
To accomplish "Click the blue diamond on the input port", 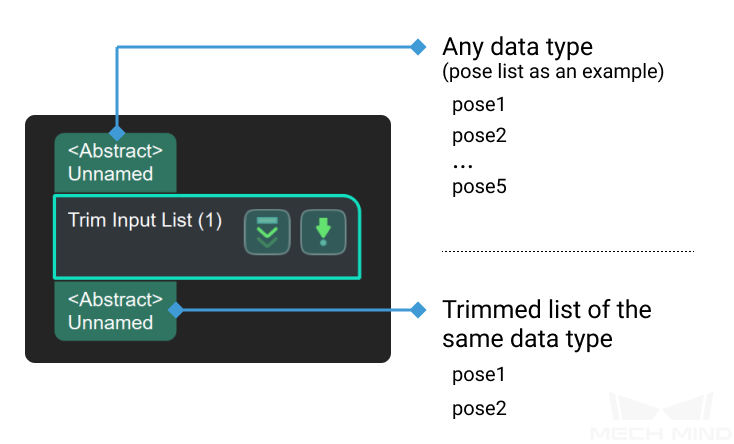I will [117, 132].
